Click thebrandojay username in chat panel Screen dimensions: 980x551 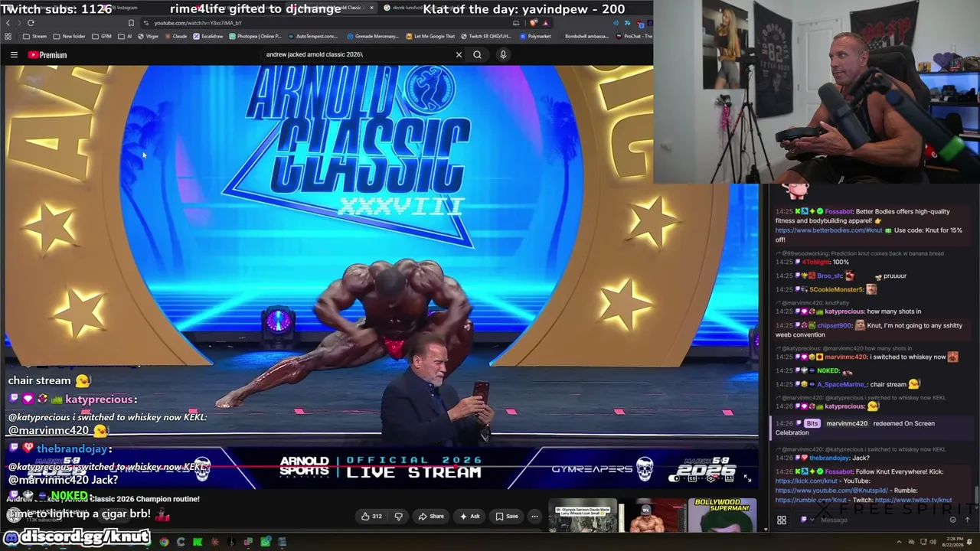point(830,458)
